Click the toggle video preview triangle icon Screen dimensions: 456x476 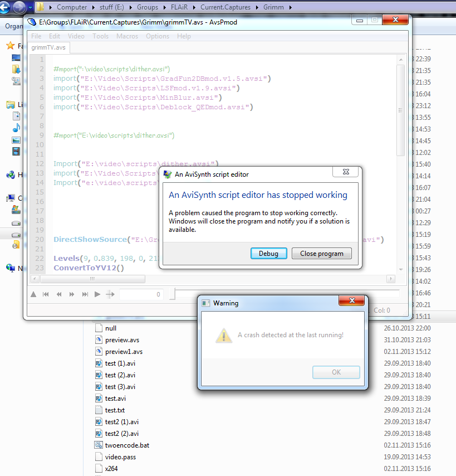33,294
